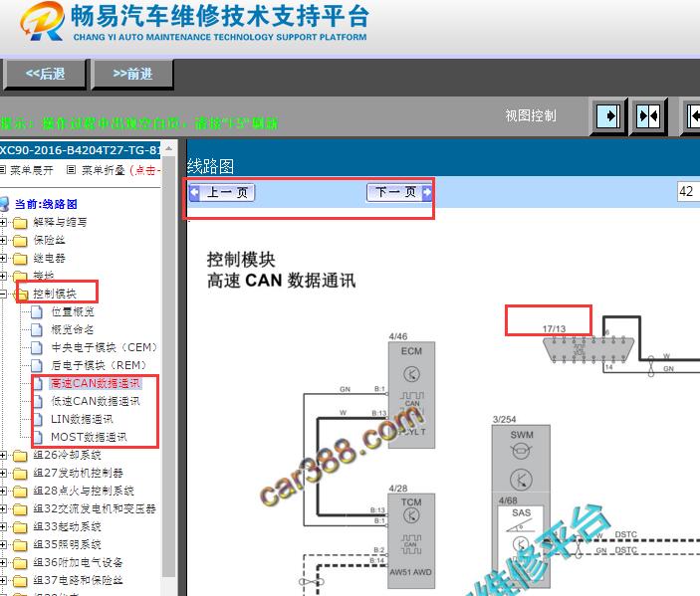Viewport: 700px width, 596px height.
Task: Click the TCM 4/28 module block
Action: click(410, 540)
